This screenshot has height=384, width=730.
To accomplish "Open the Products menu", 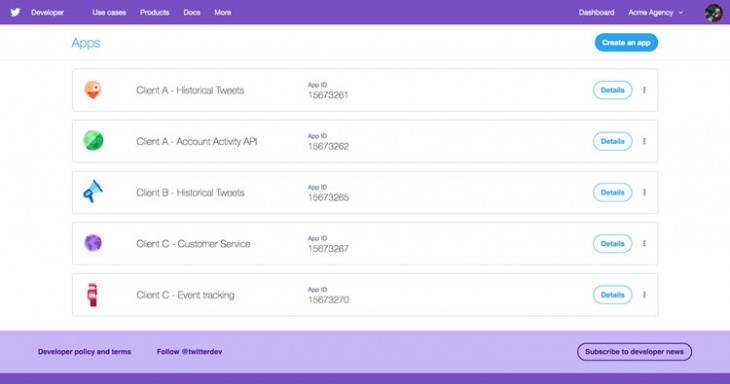I will (x=155, y=13).
